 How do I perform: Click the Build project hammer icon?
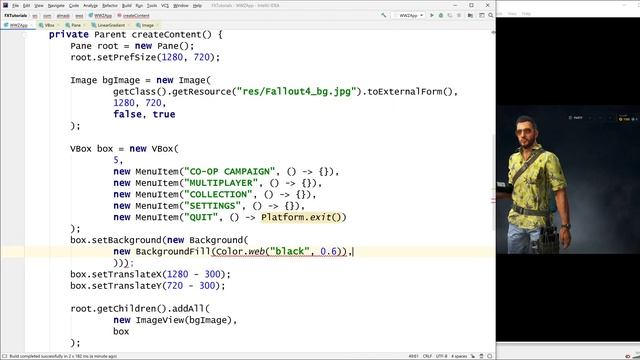[384, 15]
